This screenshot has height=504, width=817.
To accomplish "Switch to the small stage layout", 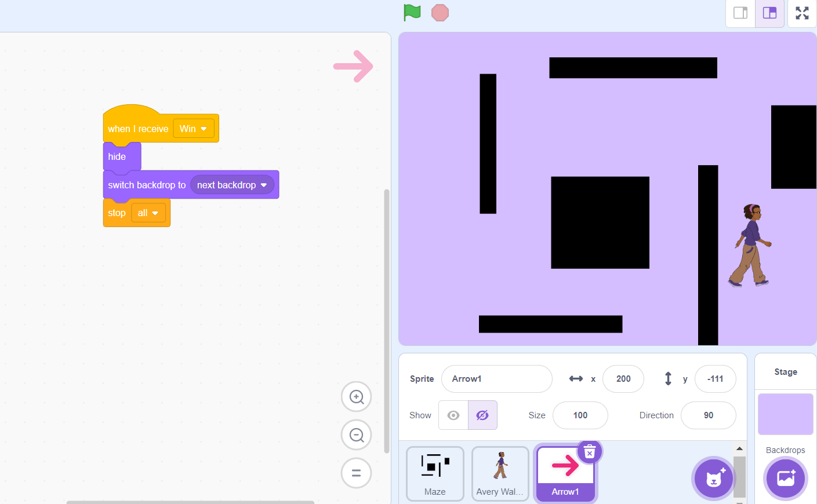I will tap(740, 12).
